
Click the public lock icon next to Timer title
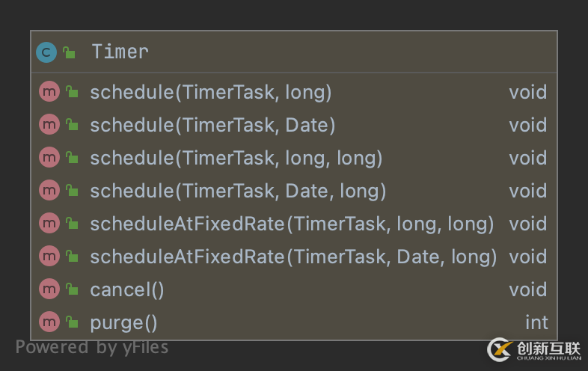point(69,52)
